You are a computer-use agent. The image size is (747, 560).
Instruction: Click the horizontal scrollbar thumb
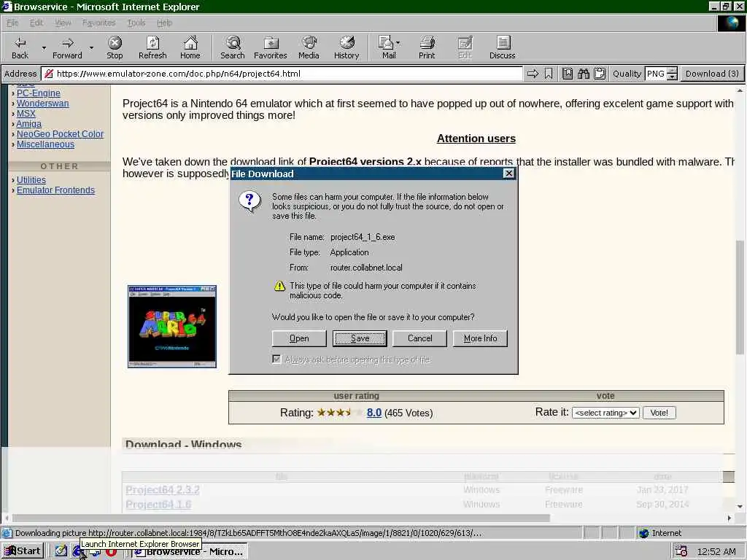(x=281, y=518)
